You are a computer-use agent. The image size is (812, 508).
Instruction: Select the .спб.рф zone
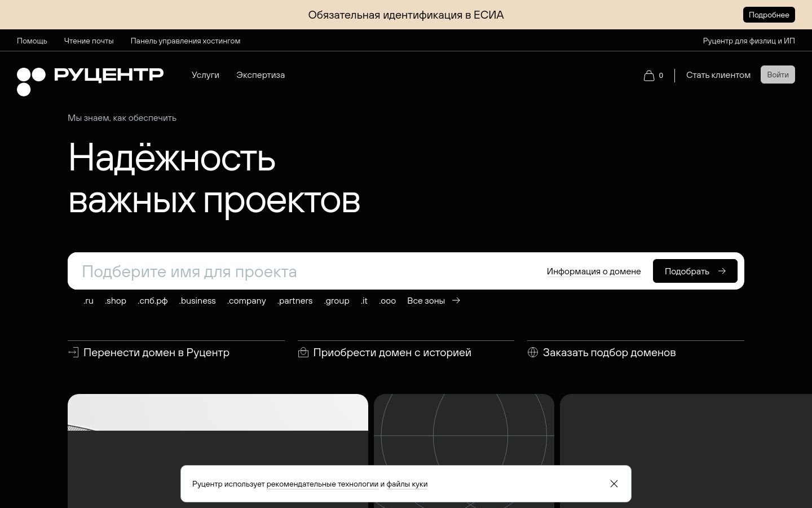153,300
